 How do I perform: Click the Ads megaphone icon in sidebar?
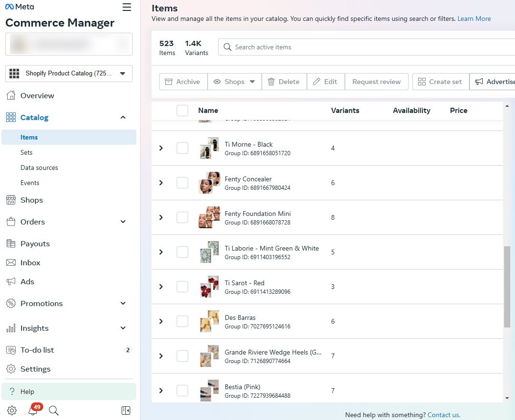click(11, 281)
